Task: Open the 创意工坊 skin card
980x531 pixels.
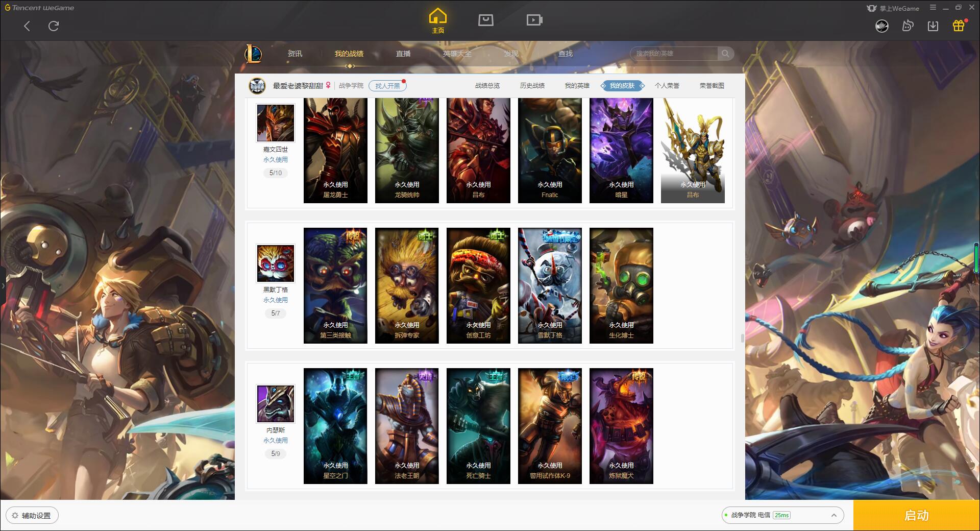Action: click(x=478, y=285)
